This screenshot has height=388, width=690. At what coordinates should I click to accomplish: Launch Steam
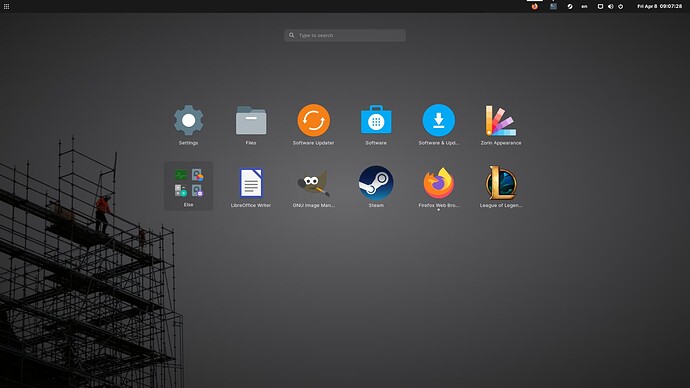click(376, 183)
